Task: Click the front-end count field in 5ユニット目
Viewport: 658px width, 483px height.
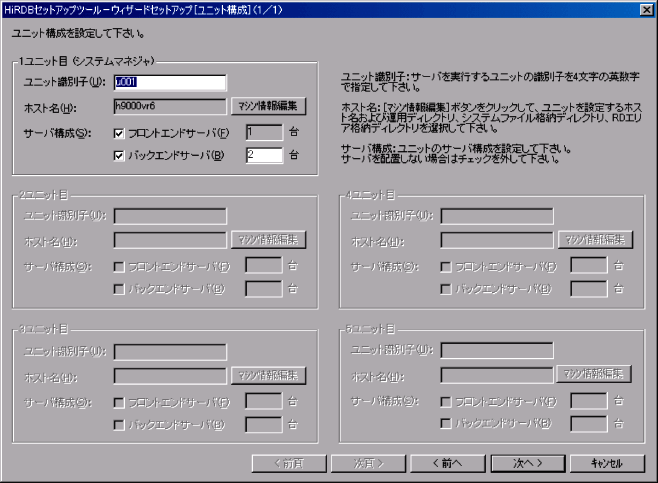Action: click(x=589, y=401)
